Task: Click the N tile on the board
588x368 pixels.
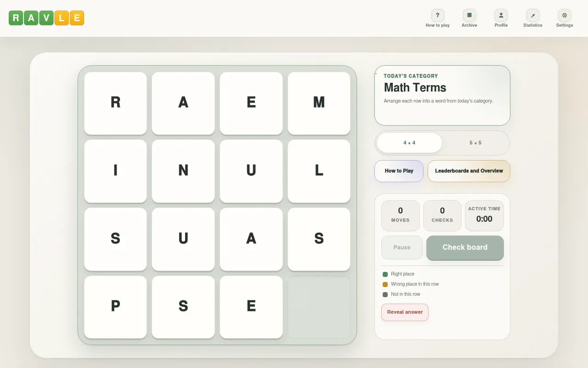Action: (183, 171)
